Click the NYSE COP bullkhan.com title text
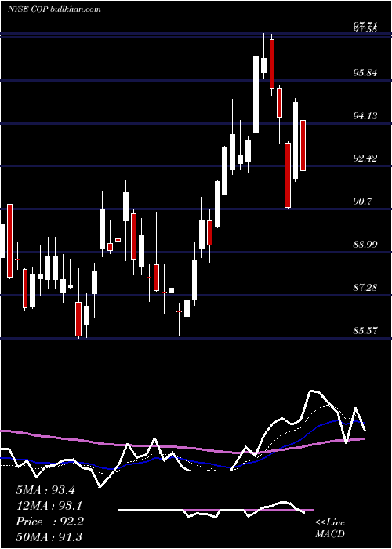The width and height of the screenshot is (392, 549). tap(54, 9)
